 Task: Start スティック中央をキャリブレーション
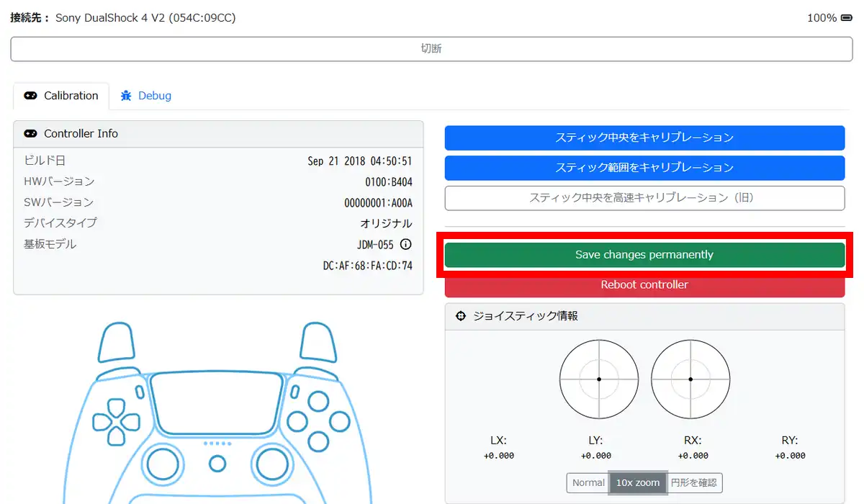tap(644, 138)
